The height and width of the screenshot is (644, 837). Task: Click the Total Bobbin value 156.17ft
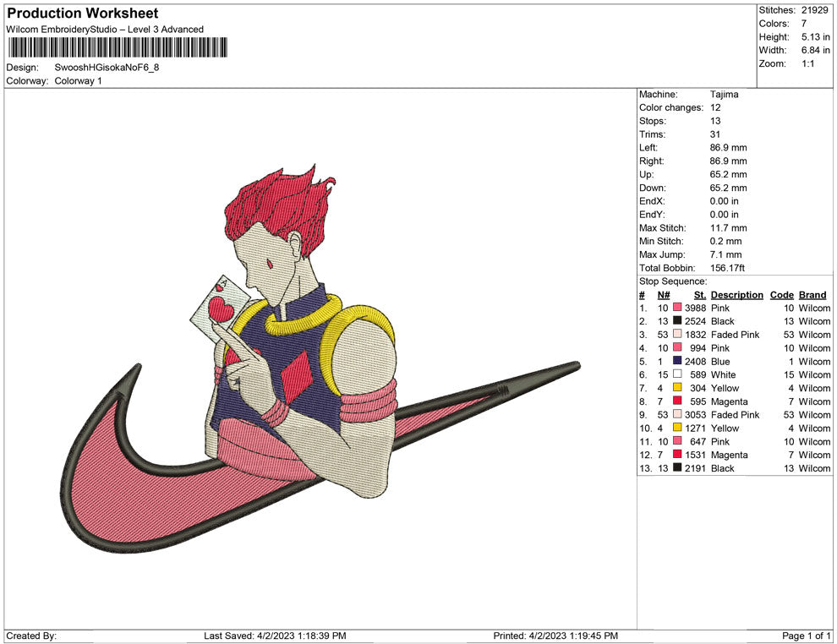pyautogui.click(x=727, y=268)
